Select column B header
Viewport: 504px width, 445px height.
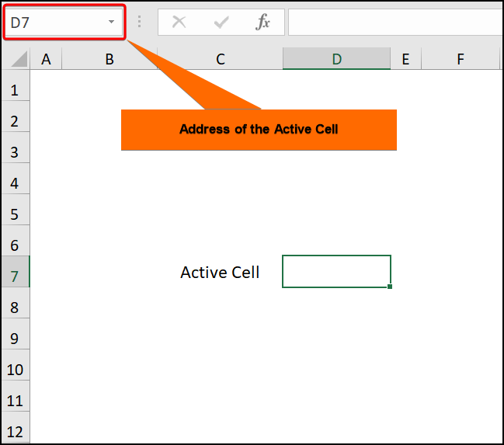(109, 59)
